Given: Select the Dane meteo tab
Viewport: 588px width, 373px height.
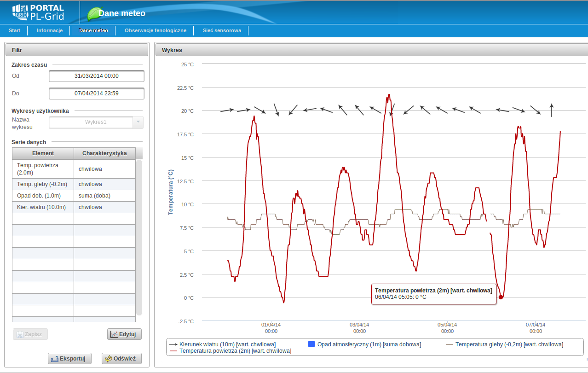Looking at the screenshot, I should [x=93, y=31].
